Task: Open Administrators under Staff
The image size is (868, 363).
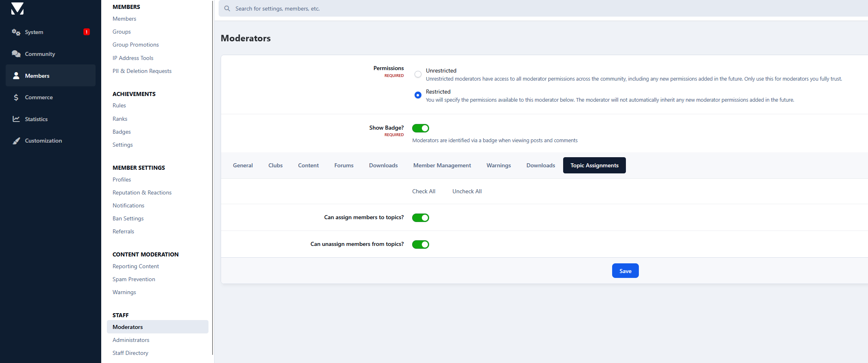Action: (x=131, y=340)
